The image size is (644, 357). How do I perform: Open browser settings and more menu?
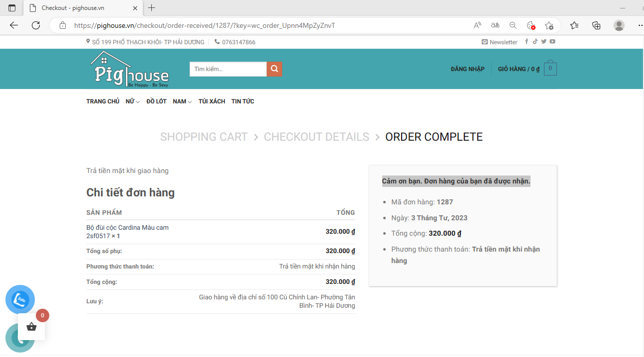coord(640,25)
